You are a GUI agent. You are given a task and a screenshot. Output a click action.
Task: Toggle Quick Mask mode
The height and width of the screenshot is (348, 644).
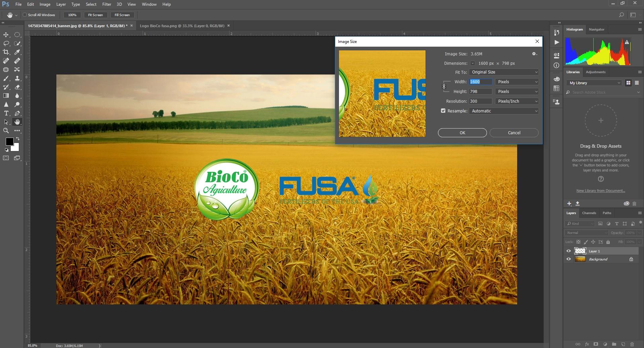tap(6, 158)
